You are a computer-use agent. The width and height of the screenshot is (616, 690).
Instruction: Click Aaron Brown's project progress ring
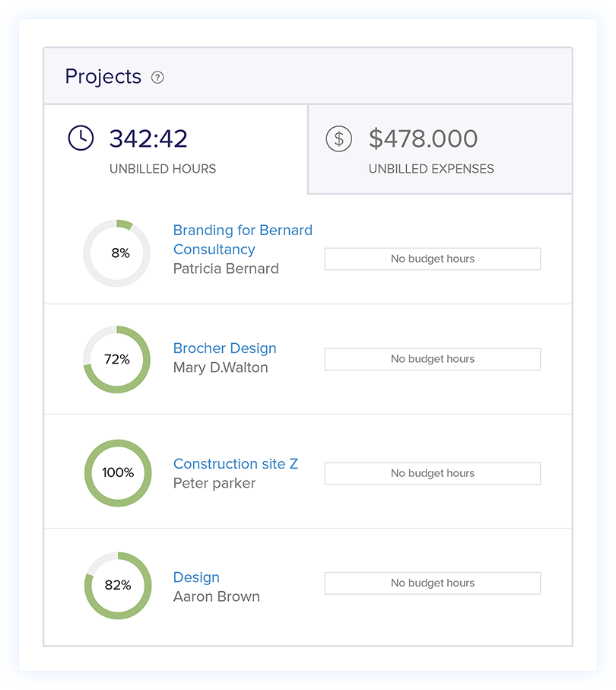click(117, 586)
